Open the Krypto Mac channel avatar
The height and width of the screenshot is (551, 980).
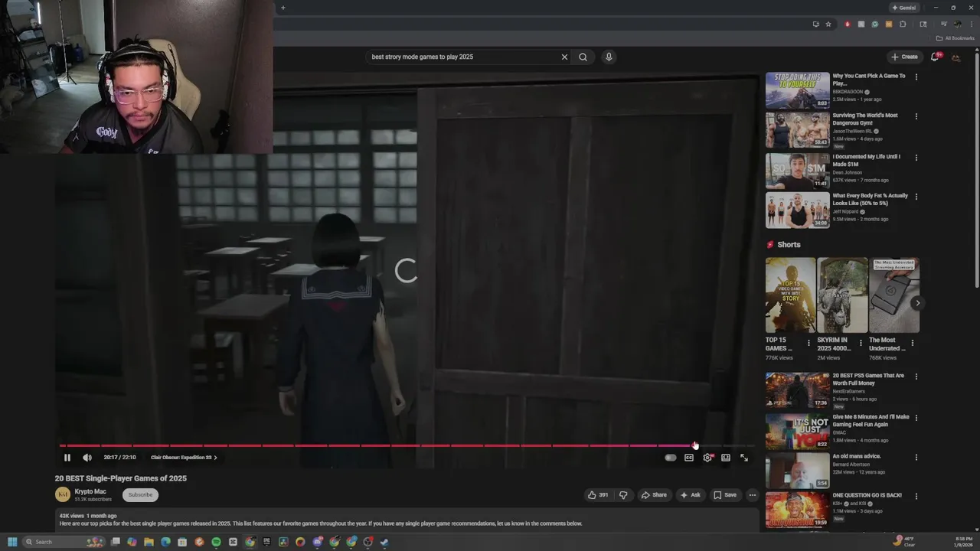coord(62,494)
